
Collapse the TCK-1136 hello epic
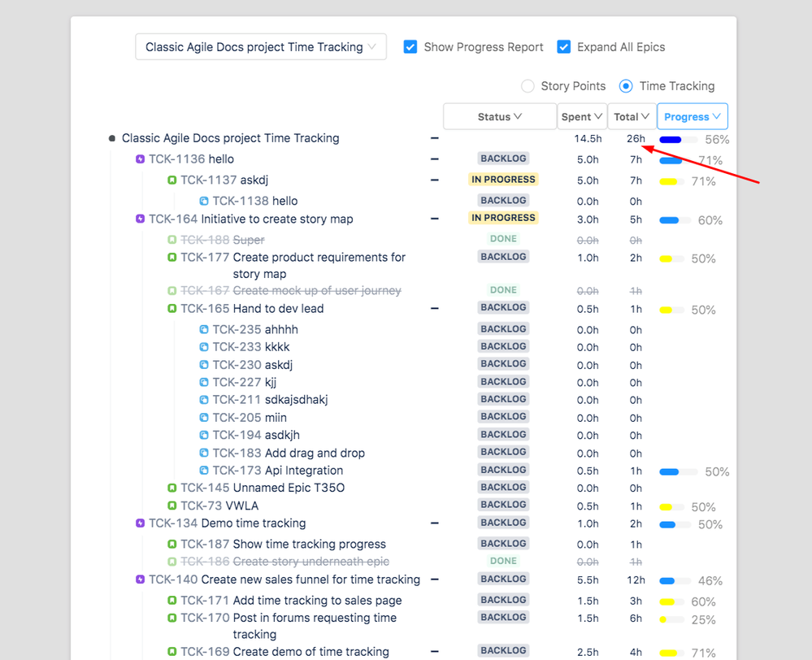pyautogui.click(x=434, y=159)
